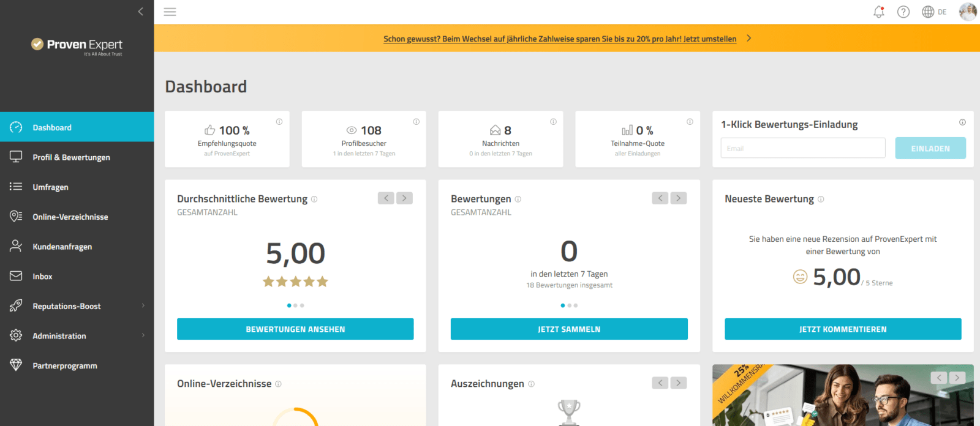Show info for Profilbesucher card
Viewport: 980px width, 426px height.
(x=417, y=122)
